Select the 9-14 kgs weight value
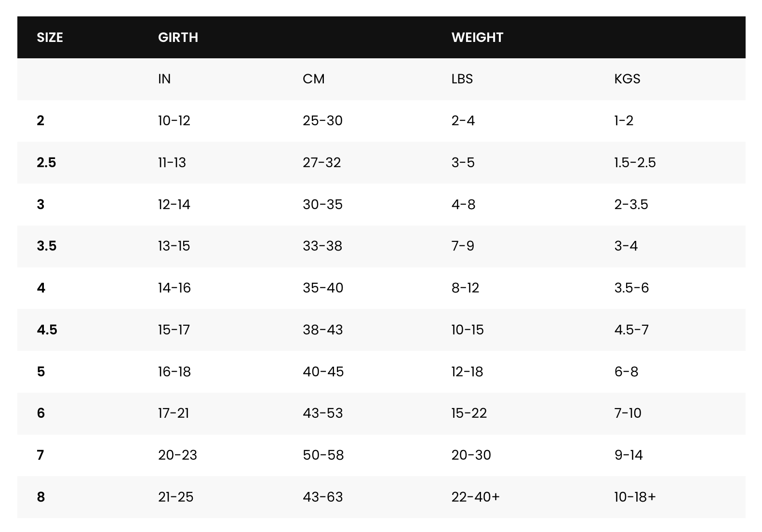Viewport: 762px width, 532px height. tap(628, 455)
